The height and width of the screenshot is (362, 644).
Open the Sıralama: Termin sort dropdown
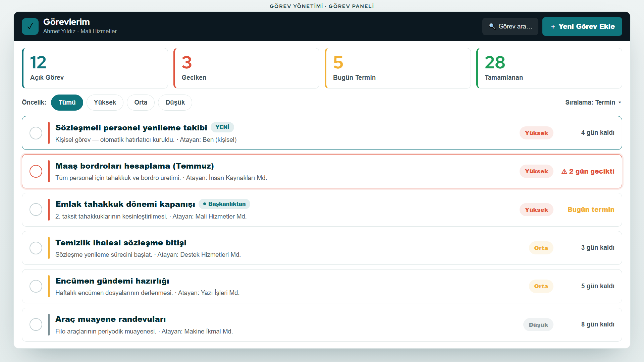point(593,102)
